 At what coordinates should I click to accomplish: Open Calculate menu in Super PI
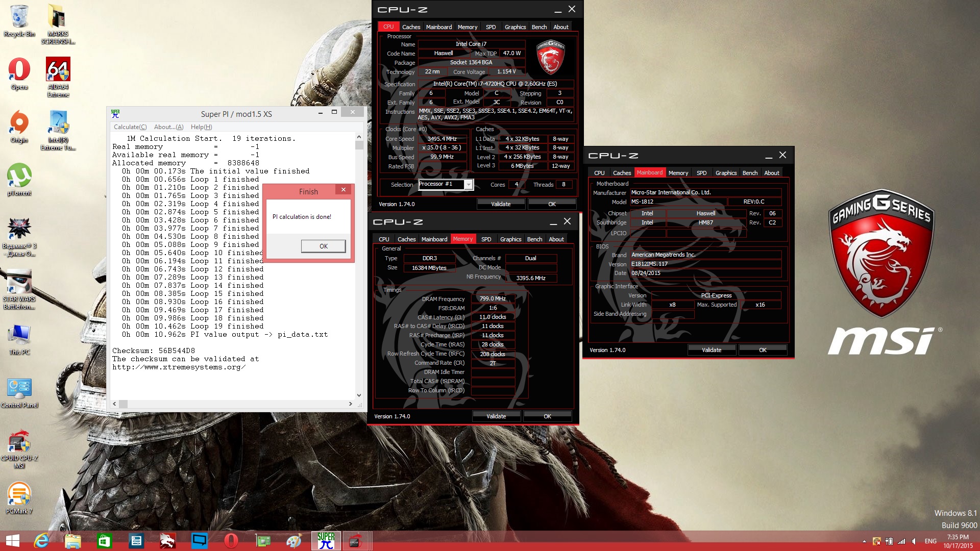pyautogui.click(x=130, y=127)
